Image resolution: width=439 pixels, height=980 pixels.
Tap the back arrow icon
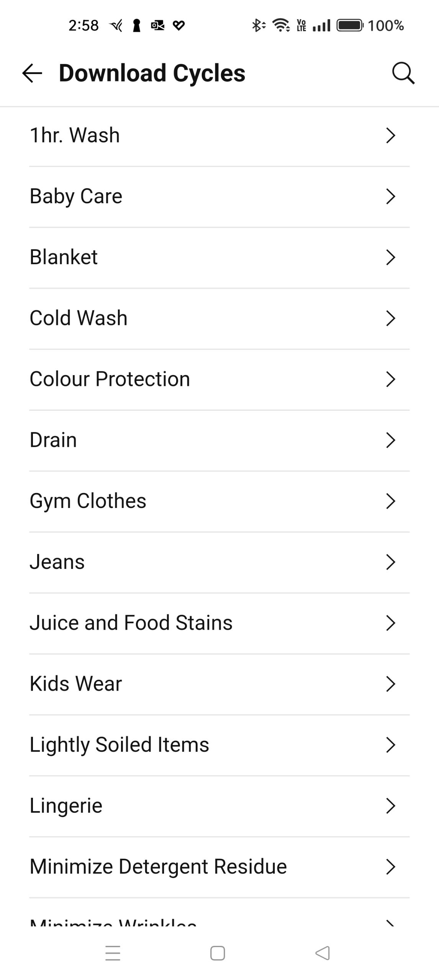coord(32,73)
